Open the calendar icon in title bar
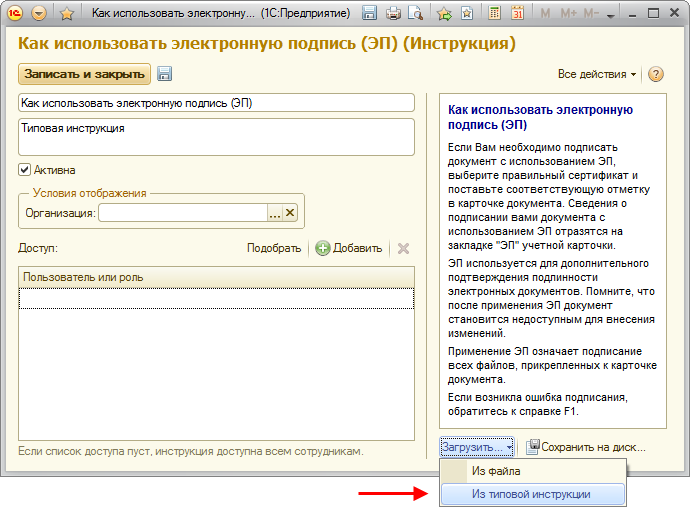The width and height of the screenshot is (690, 507). point(518,14)
